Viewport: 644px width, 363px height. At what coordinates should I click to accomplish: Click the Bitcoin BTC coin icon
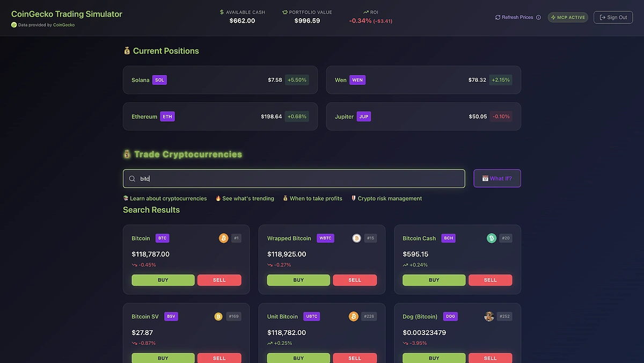pos(224,237)
